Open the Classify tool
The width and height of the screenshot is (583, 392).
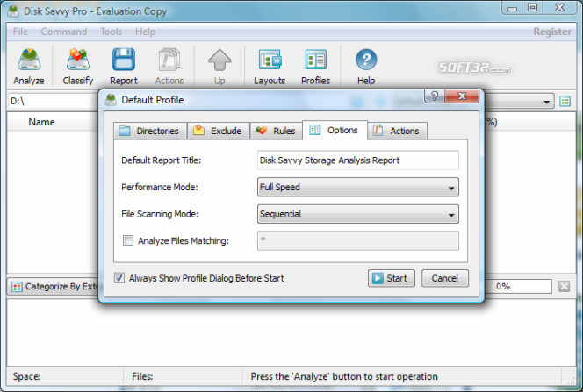pyautogui.click(x=78, y=67)
